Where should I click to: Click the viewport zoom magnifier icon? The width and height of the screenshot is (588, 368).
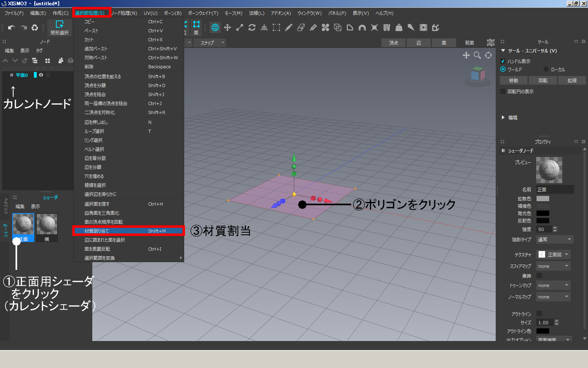477,55
